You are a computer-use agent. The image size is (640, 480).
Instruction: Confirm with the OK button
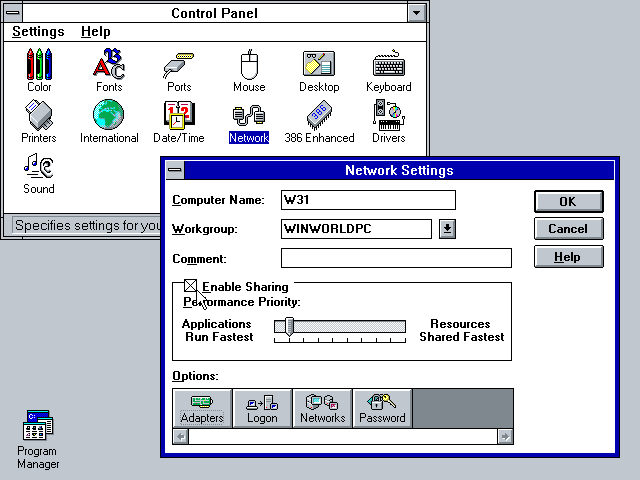tap(569, 201)
